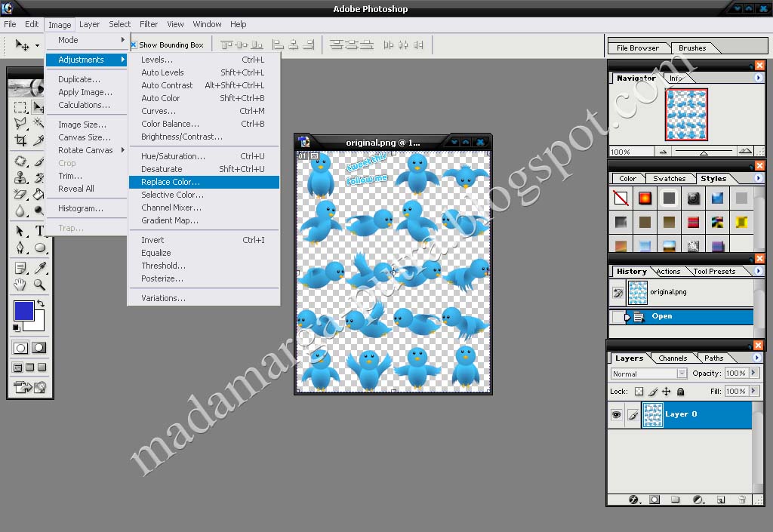Create a new layer set folder
The height and width of the screenshot is (532, 773).
[676, 500]
